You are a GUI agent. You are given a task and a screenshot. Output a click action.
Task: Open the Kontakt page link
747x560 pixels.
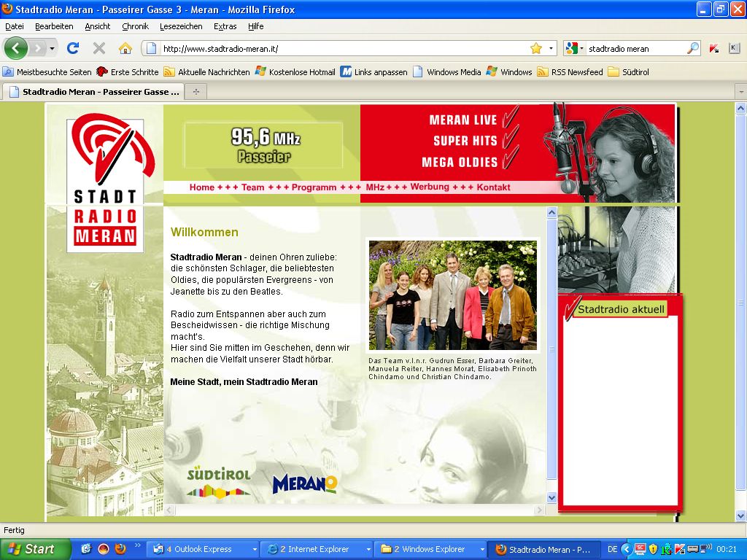[x=494, y=187]
